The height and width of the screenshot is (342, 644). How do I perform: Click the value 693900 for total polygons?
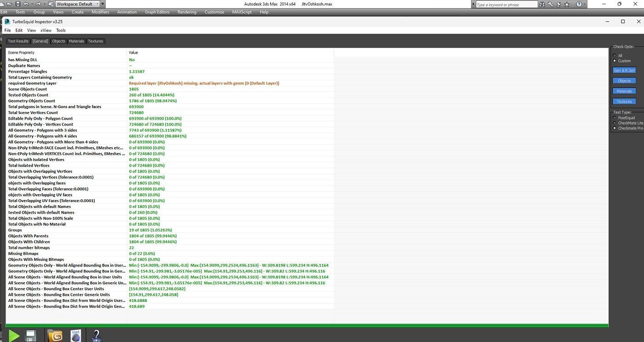[x=137, y=107]
